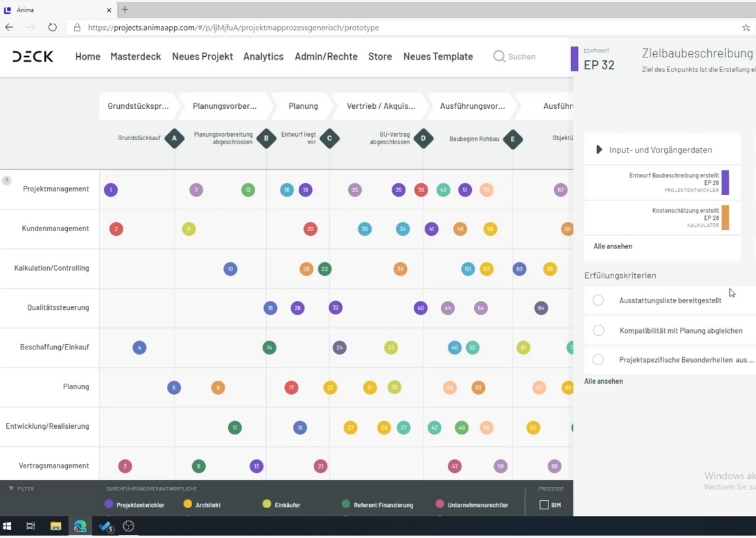756x538 pixels.
Task: Open node 24 in Beschaffung/Einkauf row
Action: 340,348
